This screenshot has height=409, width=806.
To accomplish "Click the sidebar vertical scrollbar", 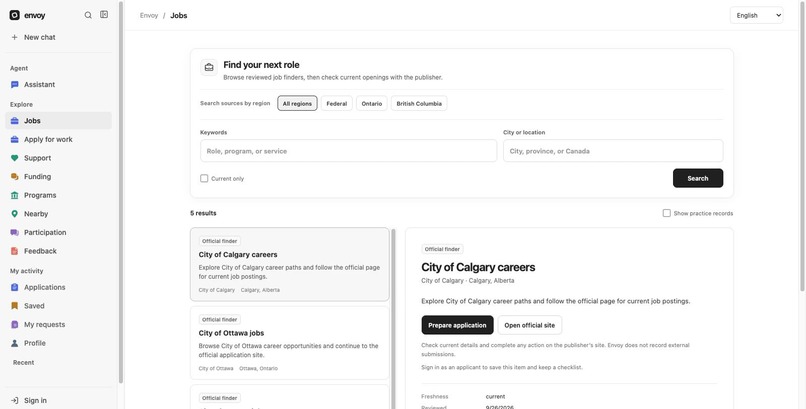I will (121, 192).
